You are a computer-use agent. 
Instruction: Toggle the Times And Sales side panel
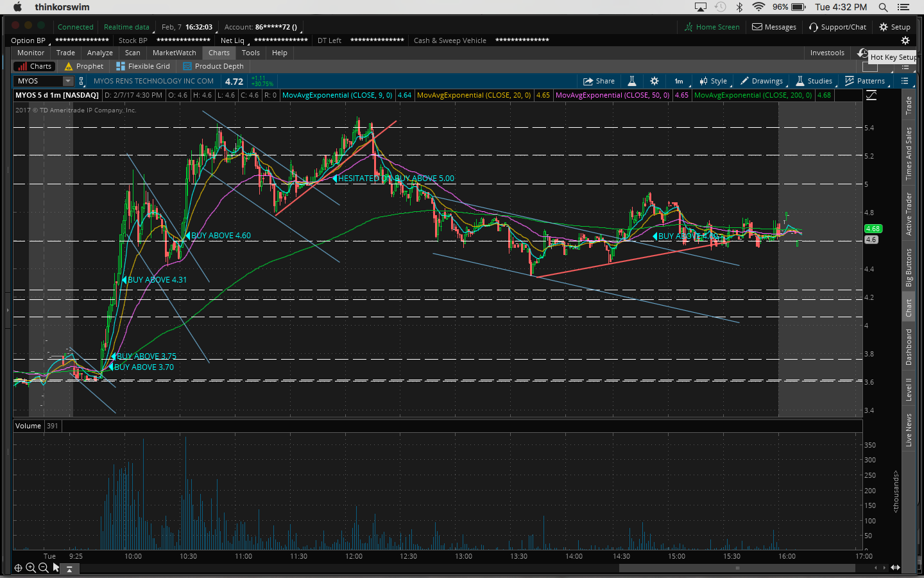pos(909,153)
